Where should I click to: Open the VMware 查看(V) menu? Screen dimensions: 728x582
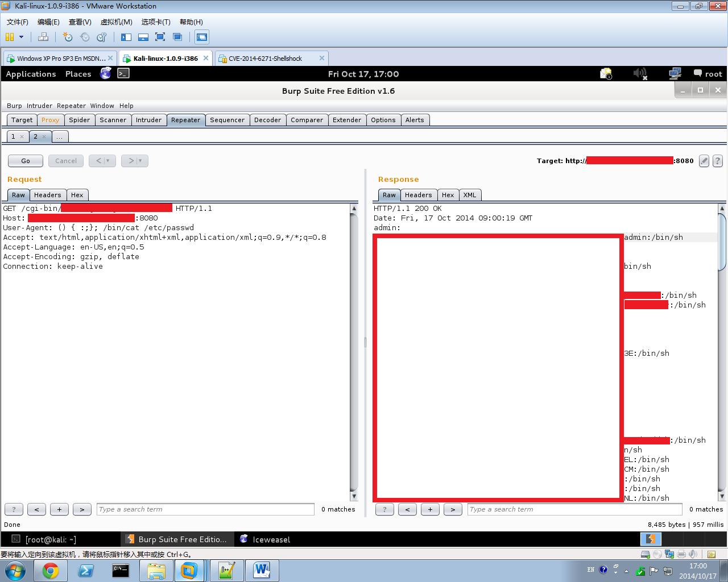80,22
